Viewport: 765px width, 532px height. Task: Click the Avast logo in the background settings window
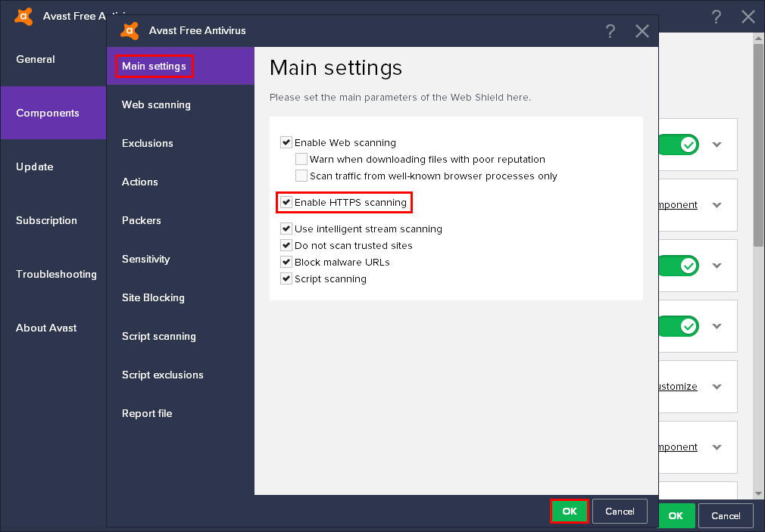(x=23, y=17)
